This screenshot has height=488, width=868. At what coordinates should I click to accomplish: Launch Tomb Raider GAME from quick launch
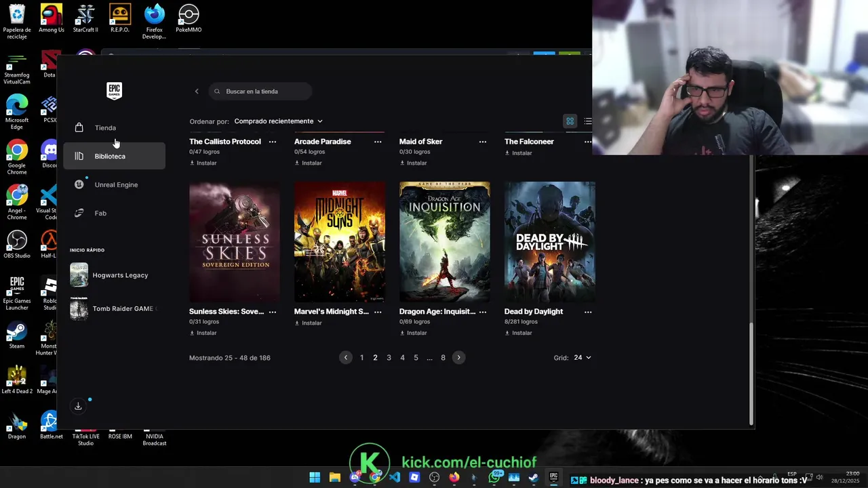[114, 308]
